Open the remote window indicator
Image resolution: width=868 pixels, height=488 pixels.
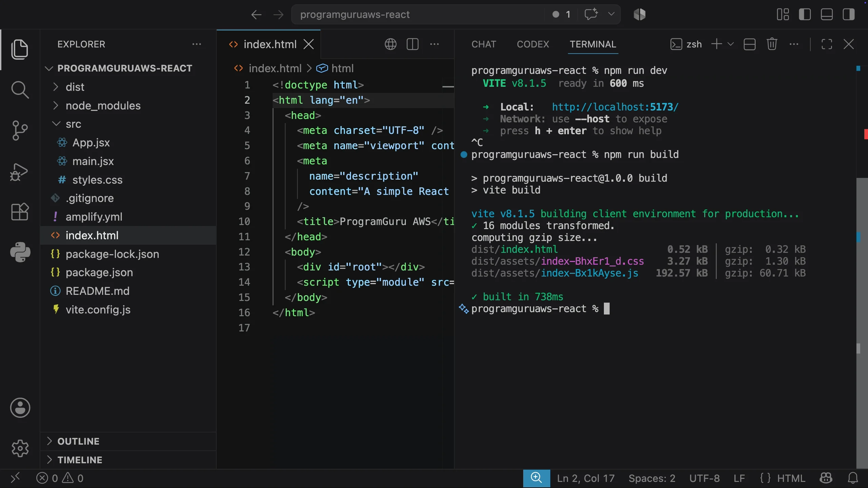(x=15, y=478)
